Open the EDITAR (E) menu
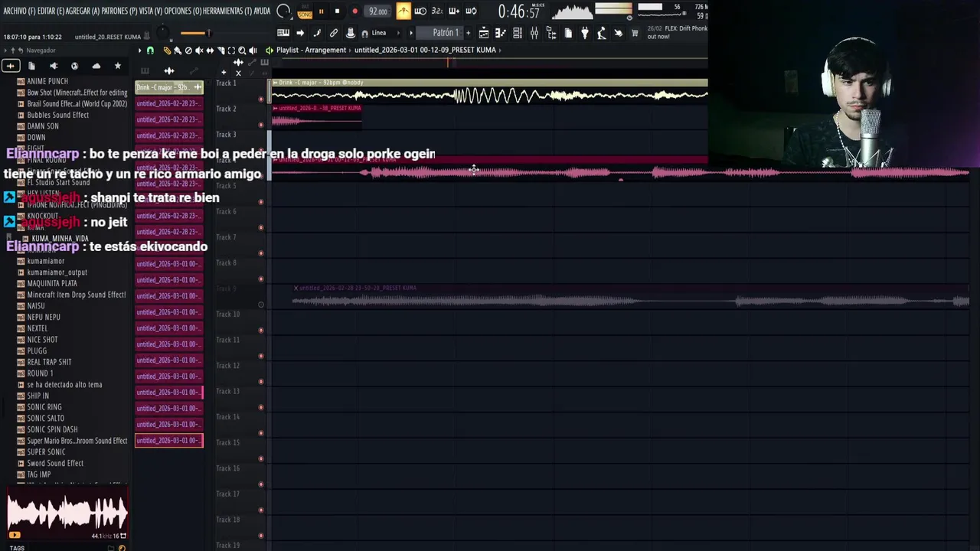 [x=51, y=11]
